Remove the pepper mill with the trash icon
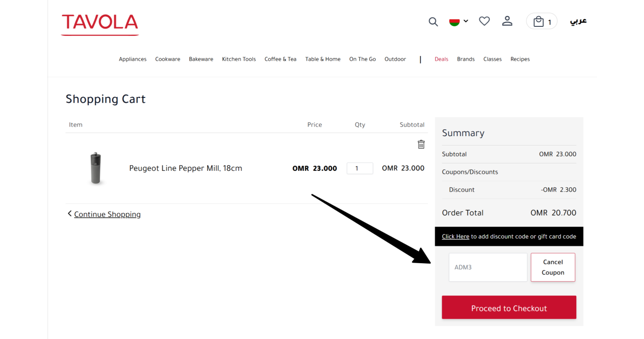Viewport: 644px width, 339px height. (421, 145)
